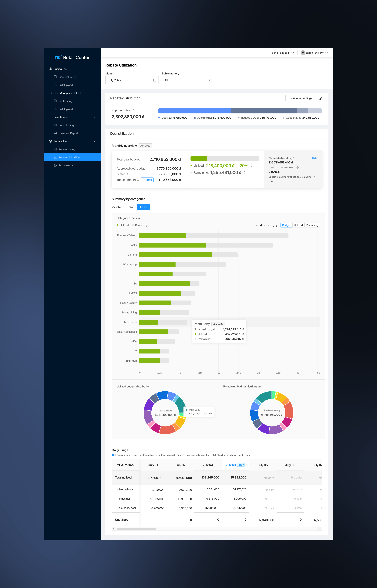This screenshot has height=588, width=377.
Task: Open the Sub-category All dropdown
Action: (187, 80)
